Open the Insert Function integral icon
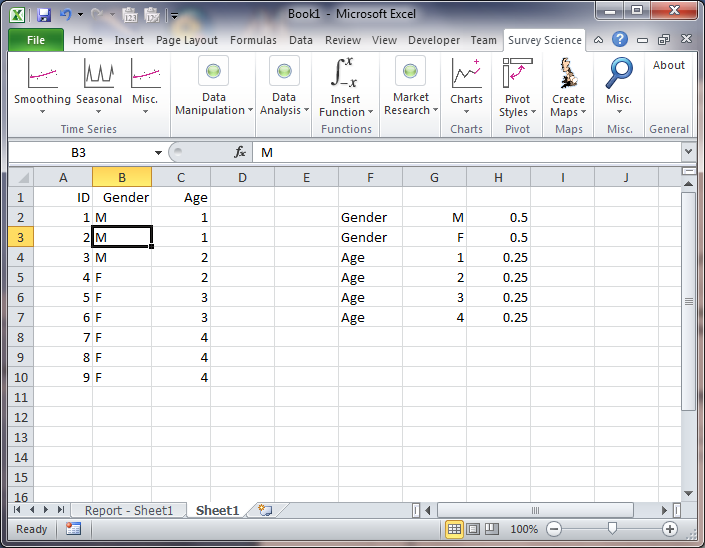 point(344,73)
